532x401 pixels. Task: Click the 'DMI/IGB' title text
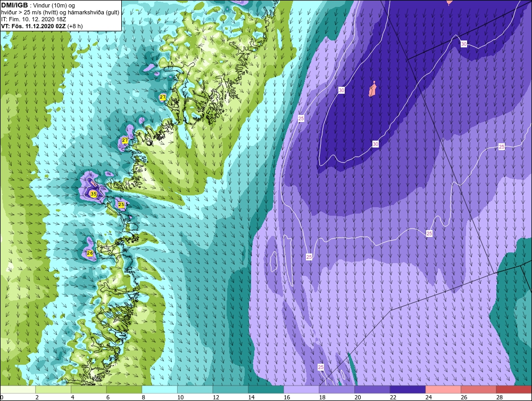[14, 5]
